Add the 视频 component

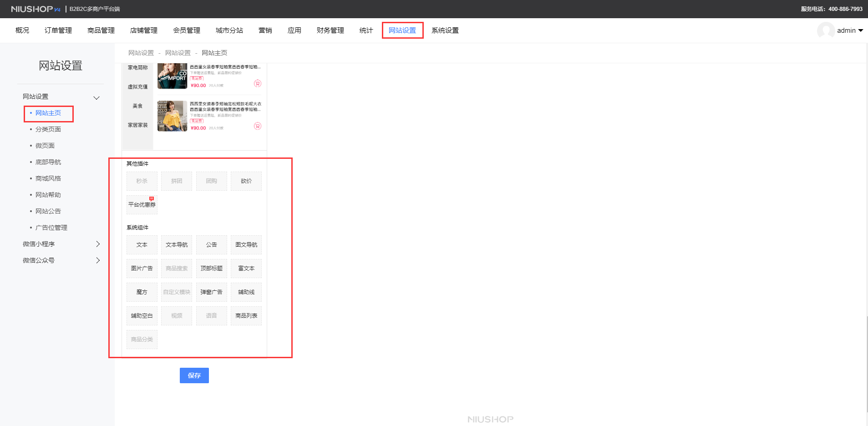click(x=177, y=316)
